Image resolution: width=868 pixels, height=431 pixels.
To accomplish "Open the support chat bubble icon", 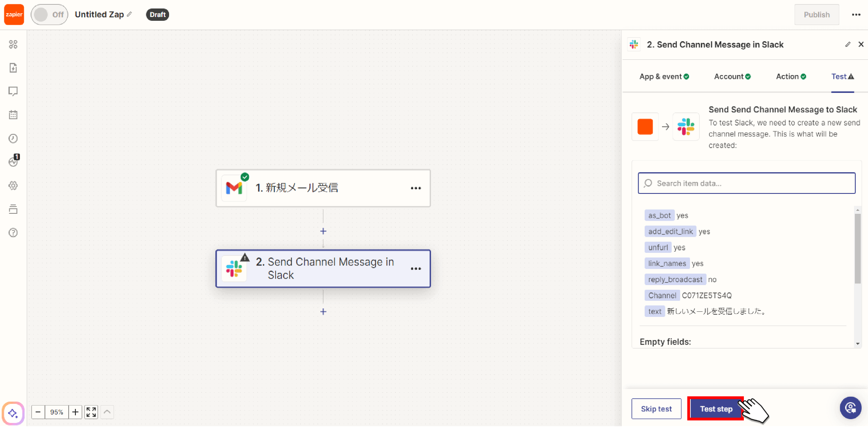I will 850,408.
